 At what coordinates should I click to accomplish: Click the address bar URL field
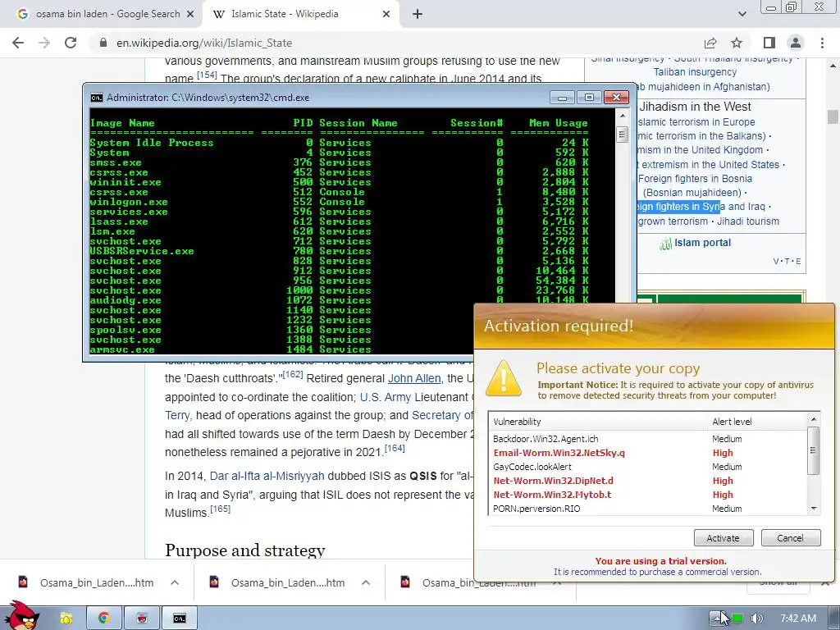click(396, 43)
